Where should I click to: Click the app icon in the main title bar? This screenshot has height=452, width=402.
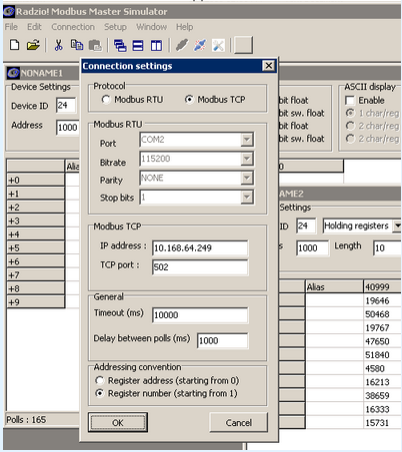(x=9, y=12)
